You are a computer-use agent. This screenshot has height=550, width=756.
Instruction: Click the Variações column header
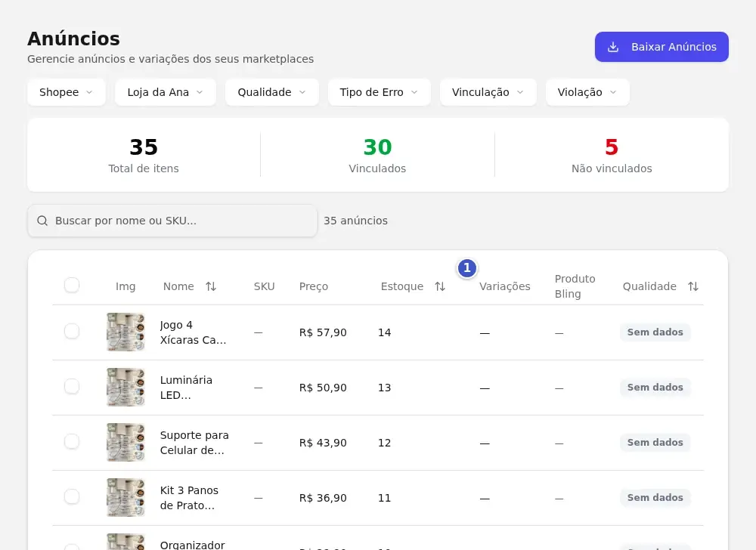(x=505, y=286)
